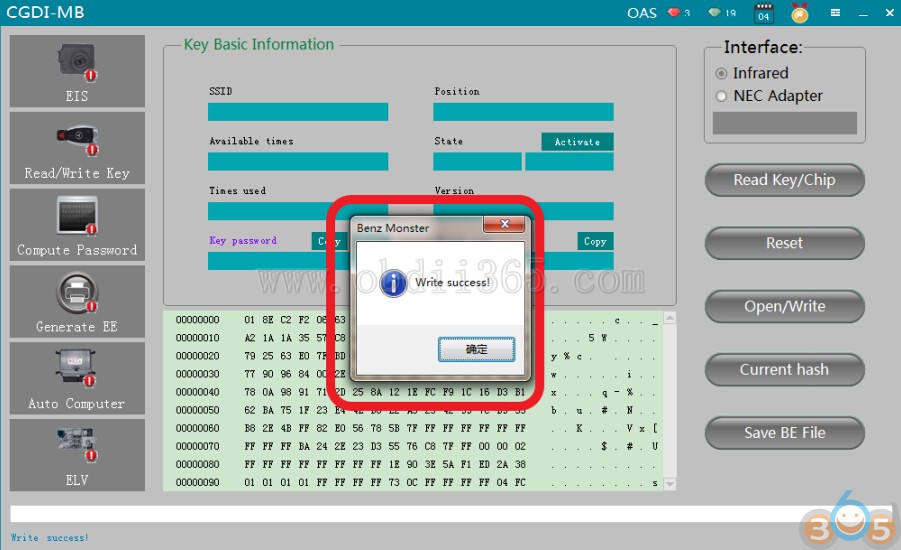The image size is (901, 550).
Task: Click the Open/Write button
Action: point(784,306)
